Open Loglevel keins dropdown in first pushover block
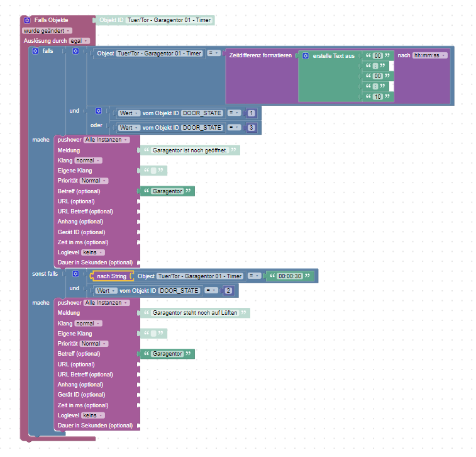Image resolution: width=476 pixels, height=457 pixels. click(x=93, y=252)
